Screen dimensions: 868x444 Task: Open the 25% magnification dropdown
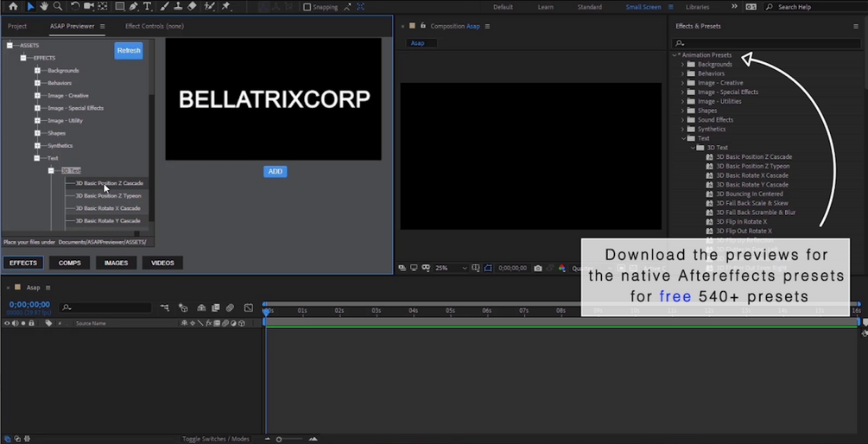click(x=451, y=268)
